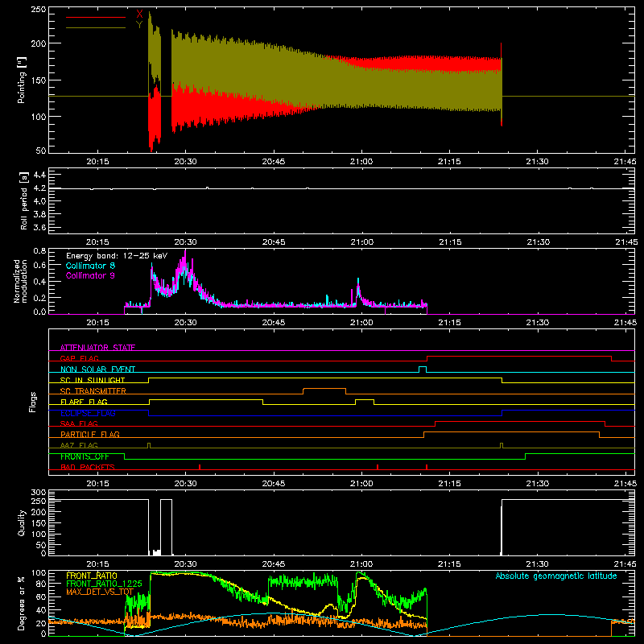Click the ECLIPSE_FLAG label
Image resolution: width=644 pixels, height=644 pixels.
88,413
